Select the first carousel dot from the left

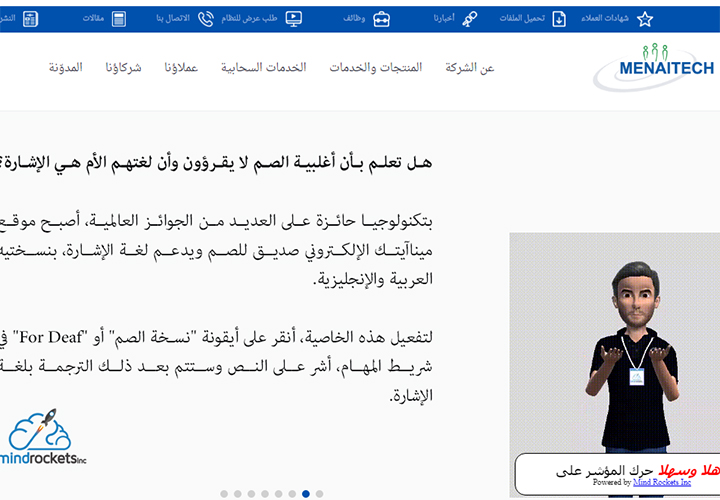[224, 494]
